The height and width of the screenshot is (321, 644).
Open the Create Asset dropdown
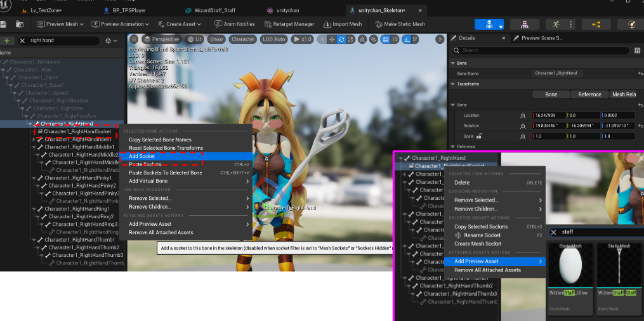[x=179, y=24]
